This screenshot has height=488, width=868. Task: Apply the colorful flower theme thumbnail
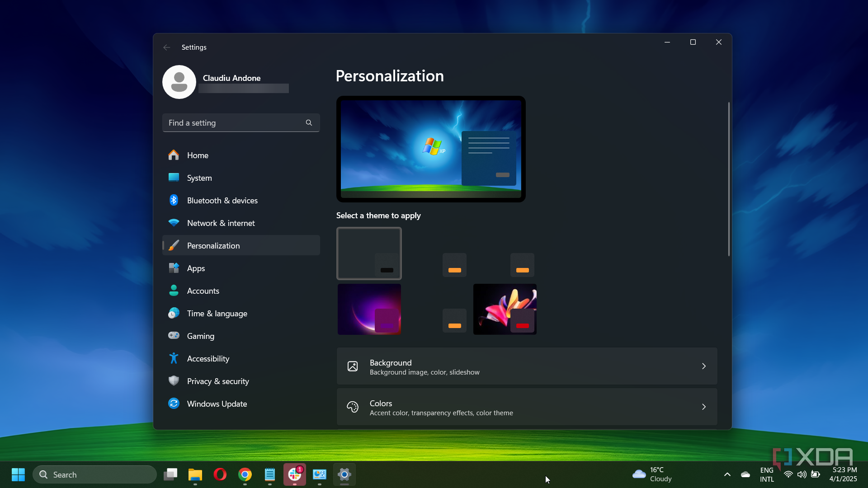click(x=505, y=309)
